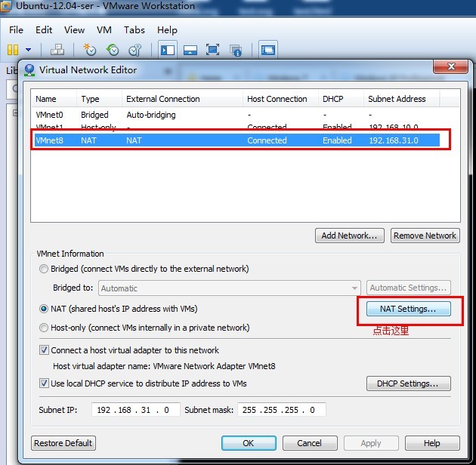Click the Auto-bridging cell of VMnet0
Image resolution: width=476 pixels, height=465 pixels.
[x=151, y=115]
